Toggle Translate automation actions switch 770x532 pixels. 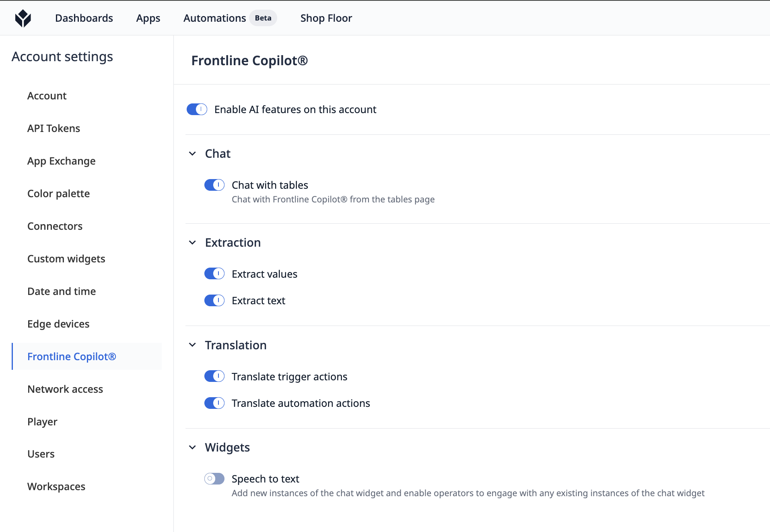coord(214,403)
